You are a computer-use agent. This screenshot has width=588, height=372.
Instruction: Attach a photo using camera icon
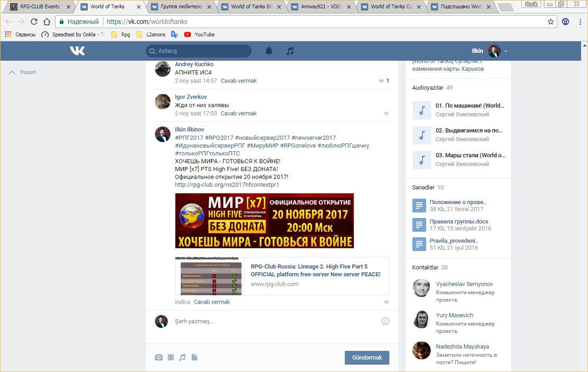pyautogui.click(x=159, y=357)
